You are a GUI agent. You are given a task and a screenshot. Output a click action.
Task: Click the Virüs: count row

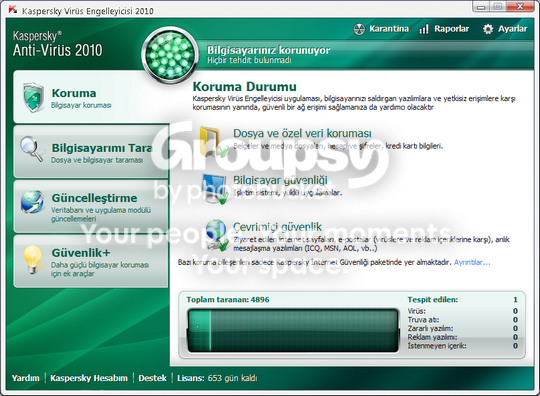click(463, 311)
